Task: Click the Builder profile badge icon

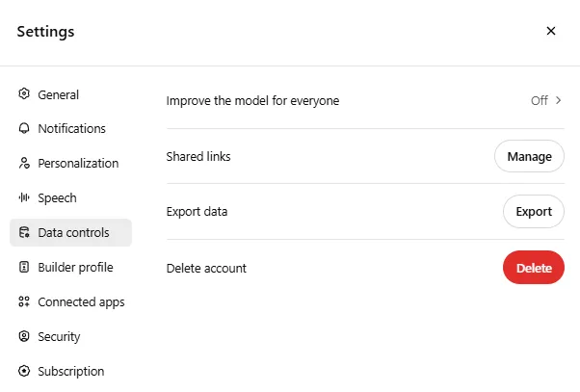Action: 24,267
